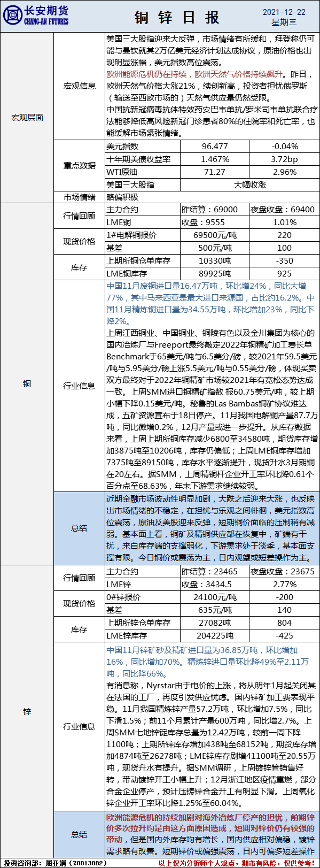320x868 pixels.
Task: Select the 3.72bp change cell
Action: click(x=284, y=159)
